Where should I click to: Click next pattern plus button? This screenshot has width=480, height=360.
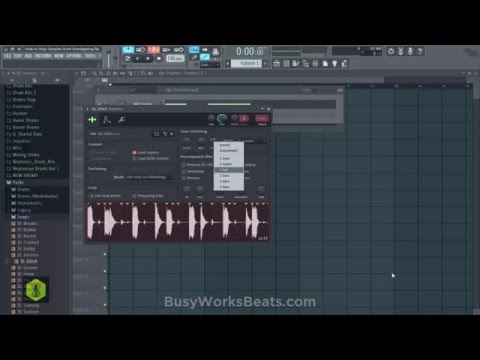[x=265, y=63]
